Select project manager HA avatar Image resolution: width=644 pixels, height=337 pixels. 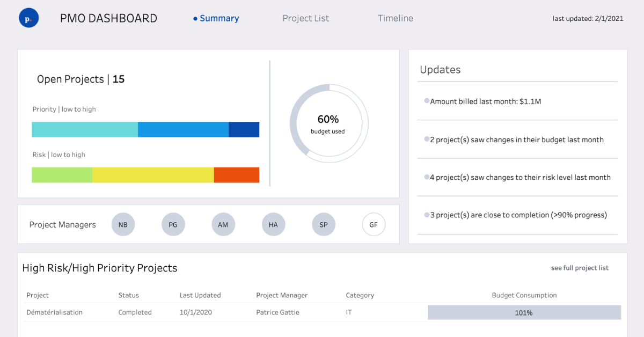(x=273, y=224)
